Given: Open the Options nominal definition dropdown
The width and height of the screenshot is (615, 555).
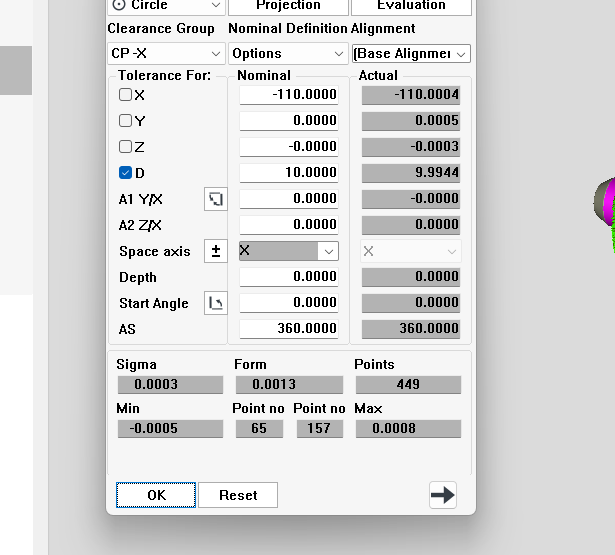Looking at the screenshot, I should (288, 53).
